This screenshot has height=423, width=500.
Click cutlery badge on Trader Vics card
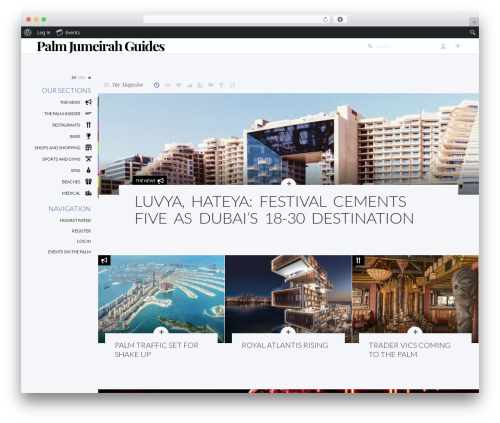coord(358,260)
